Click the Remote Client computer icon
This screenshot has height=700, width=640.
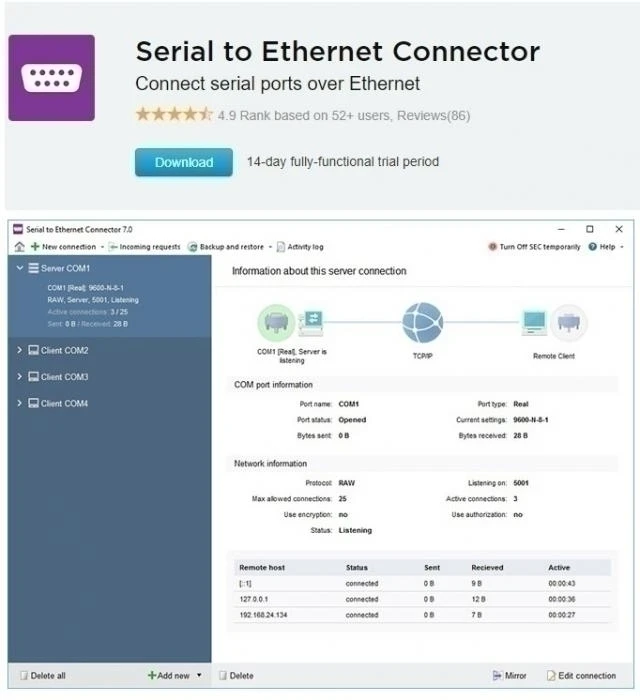535,322
